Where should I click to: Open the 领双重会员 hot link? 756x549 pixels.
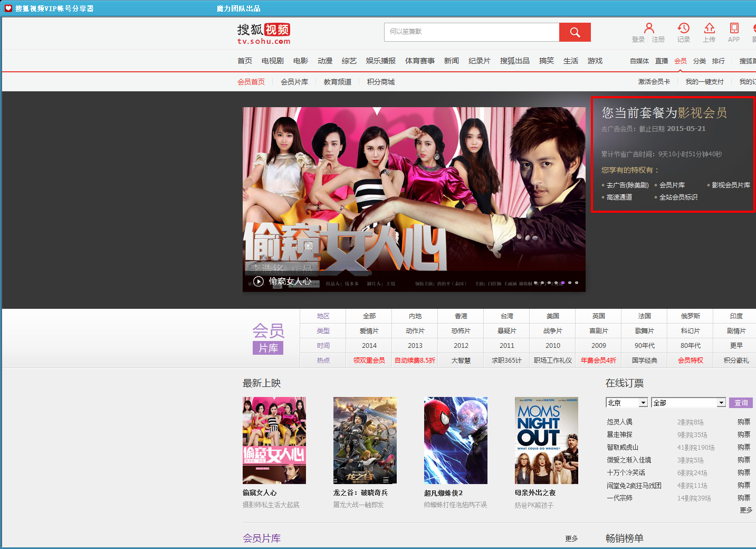[369, 361]
